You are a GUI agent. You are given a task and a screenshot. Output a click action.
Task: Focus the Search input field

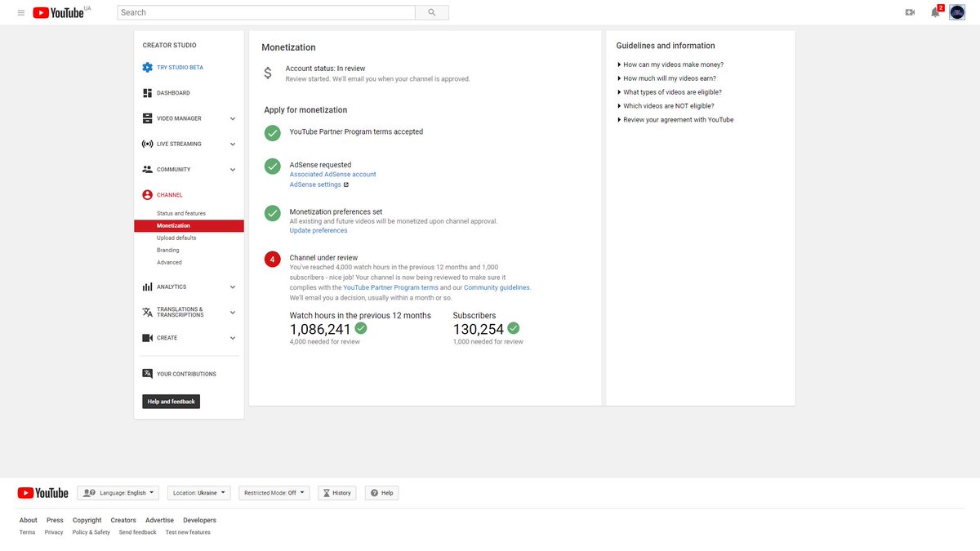pos(266,12)
